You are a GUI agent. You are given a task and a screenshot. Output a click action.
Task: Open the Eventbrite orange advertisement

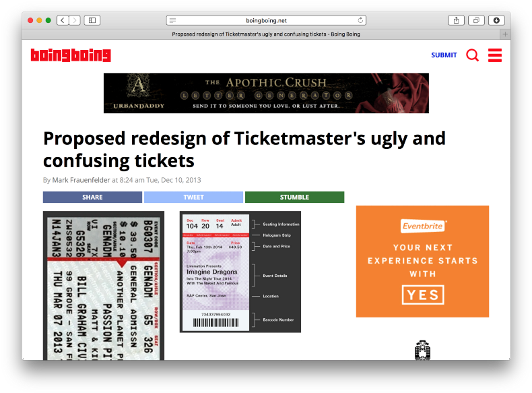(422, 261)
